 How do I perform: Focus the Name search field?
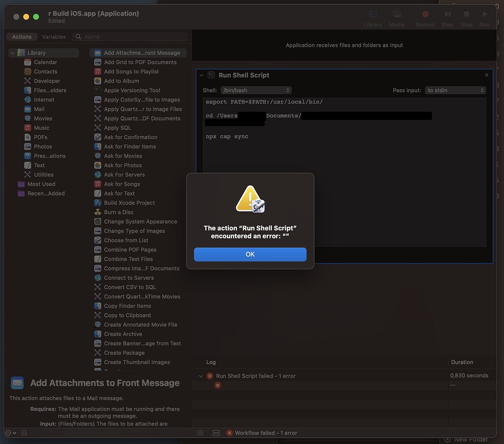(130, 36)
